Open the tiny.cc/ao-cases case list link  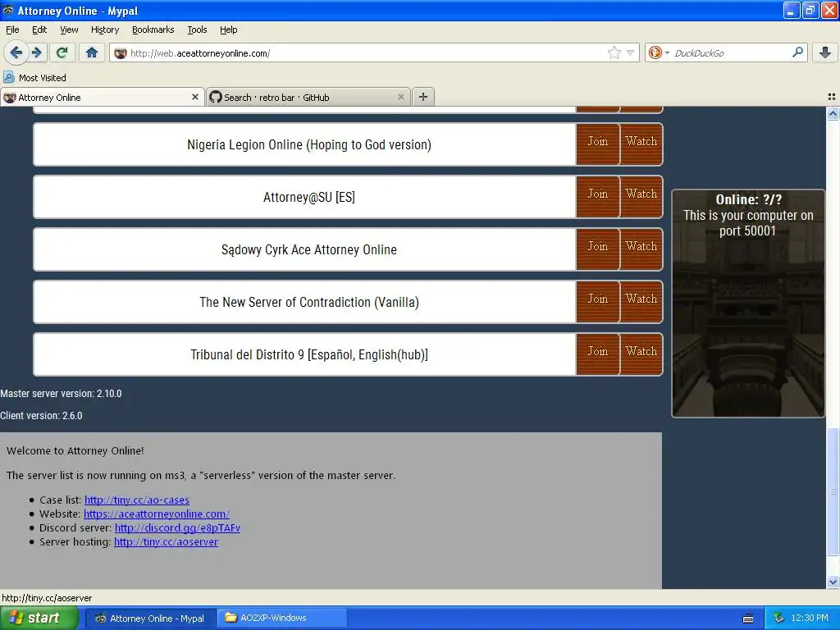[x=137, y=500]
